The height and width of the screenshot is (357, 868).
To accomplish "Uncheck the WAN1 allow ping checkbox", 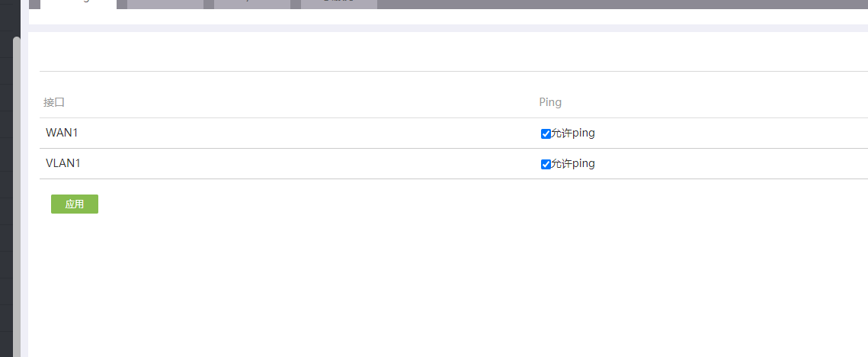I will 546,133.
